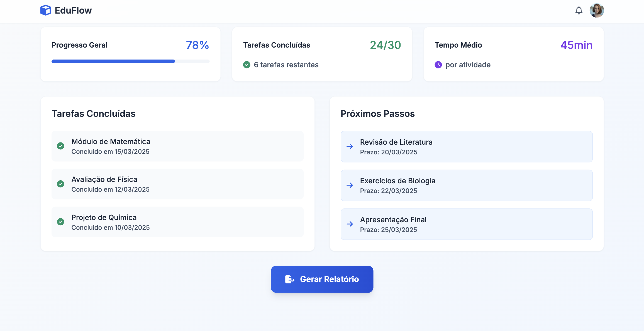Click the 24/30 Tarefas Concluídas counter
The width and height of the screenshot is (644, 331).
click(385, 45)
